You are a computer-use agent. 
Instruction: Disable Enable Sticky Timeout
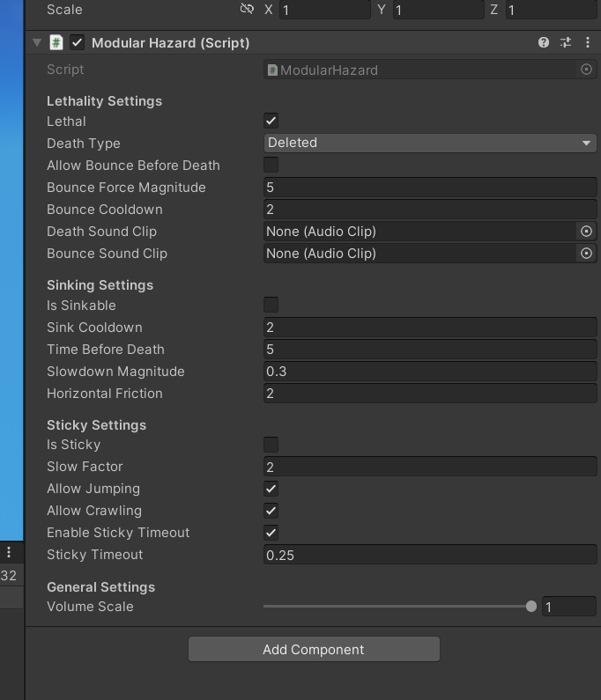coord(271,533)
